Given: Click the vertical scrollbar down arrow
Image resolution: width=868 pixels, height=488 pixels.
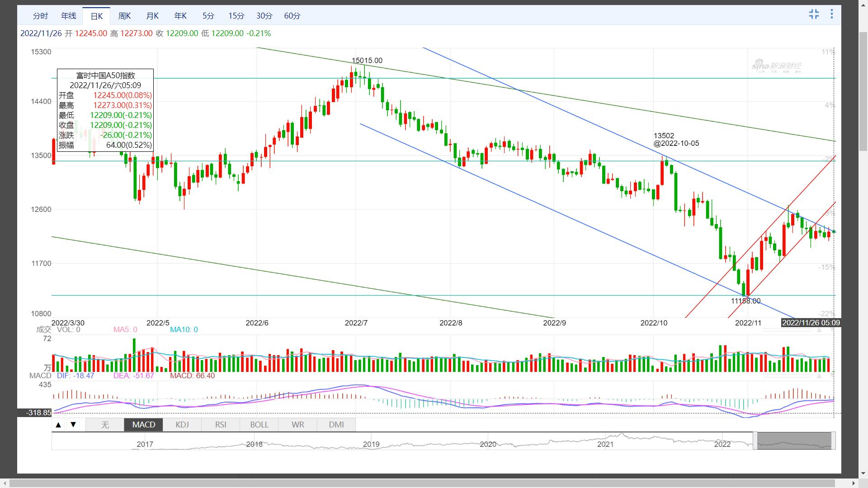Looking at the screenshot, I should pyautogui.click(x=863, y=474).
